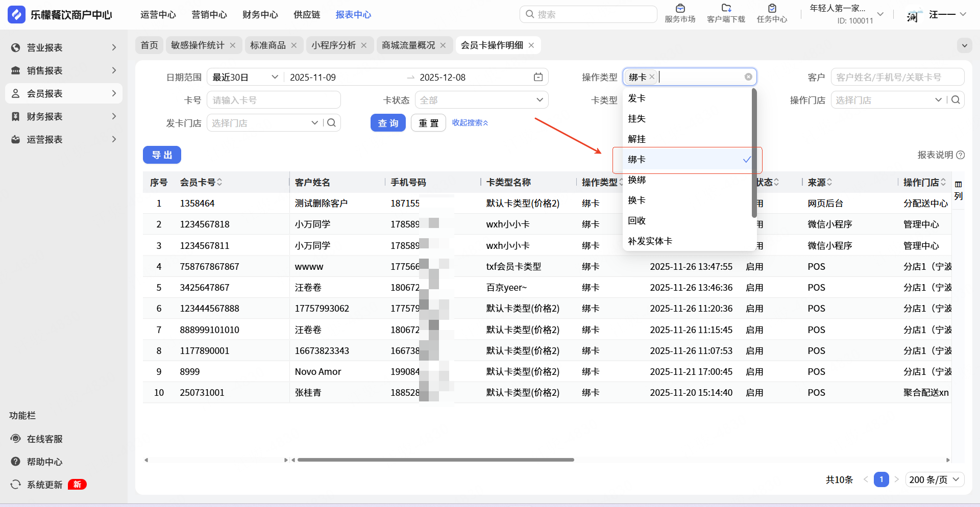Click the 查询 query button
The height and width of the screenshot is (507, 980).
[x=388, y=123]
